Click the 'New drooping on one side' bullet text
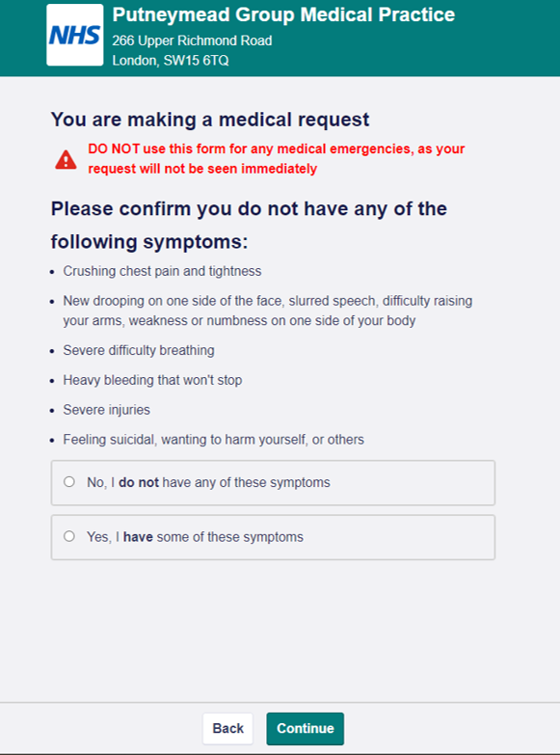Image resolution: width=560 pixels, height=755 pixels. point(268,310)
